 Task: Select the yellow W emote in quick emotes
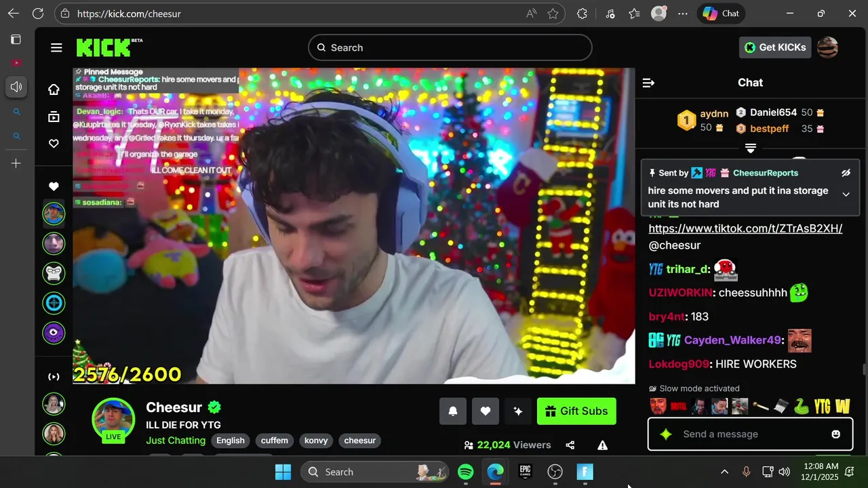(x=843, y=406)
